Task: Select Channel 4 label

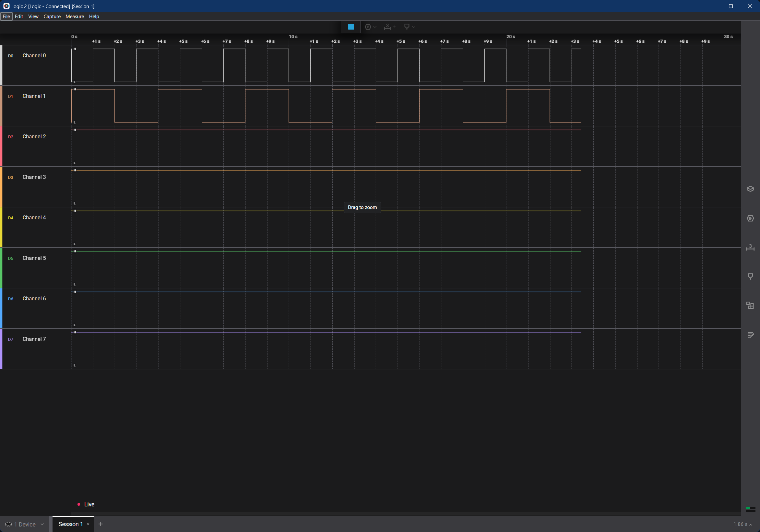Action: click(x=34, y=218)
